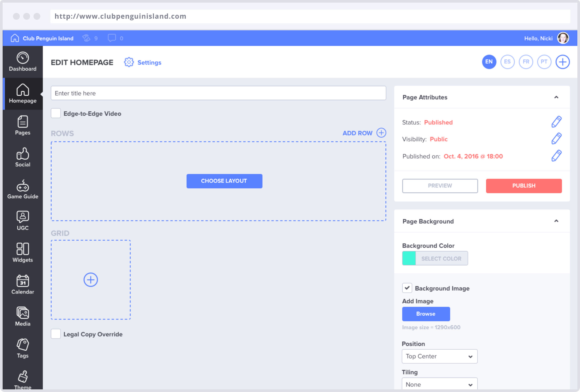Switch to PT language tab
The width and height of the screenshot is (580, 392).
pyautogui.click(x=544, y=62)
